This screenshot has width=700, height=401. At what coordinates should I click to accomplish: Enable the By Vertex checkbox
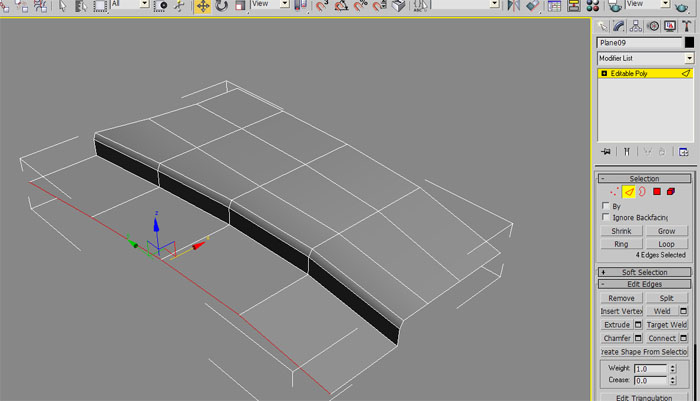click(605, 206)
